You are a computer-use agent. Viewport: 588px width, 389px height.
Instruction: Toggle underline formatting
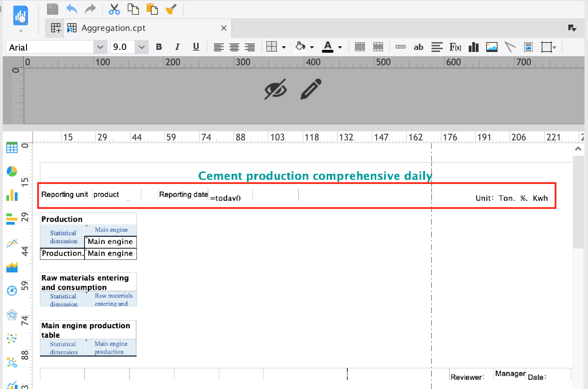(x=196, y=47)
